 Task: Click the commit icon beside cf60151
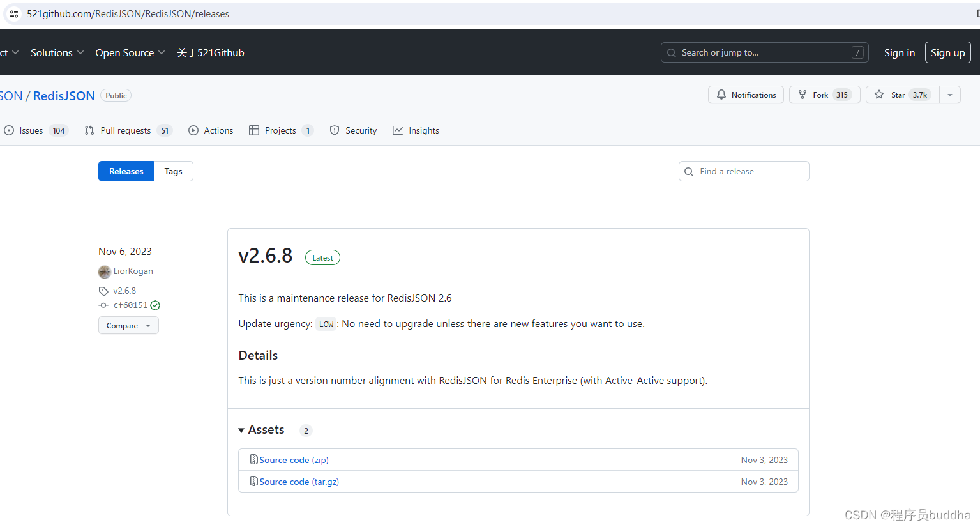(x=103, y=305)
